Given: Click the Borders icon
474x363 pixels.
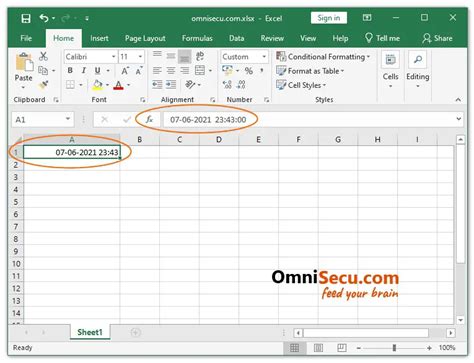Looking at the screenshot, I should pyautogui.click(x=70, y=85).
